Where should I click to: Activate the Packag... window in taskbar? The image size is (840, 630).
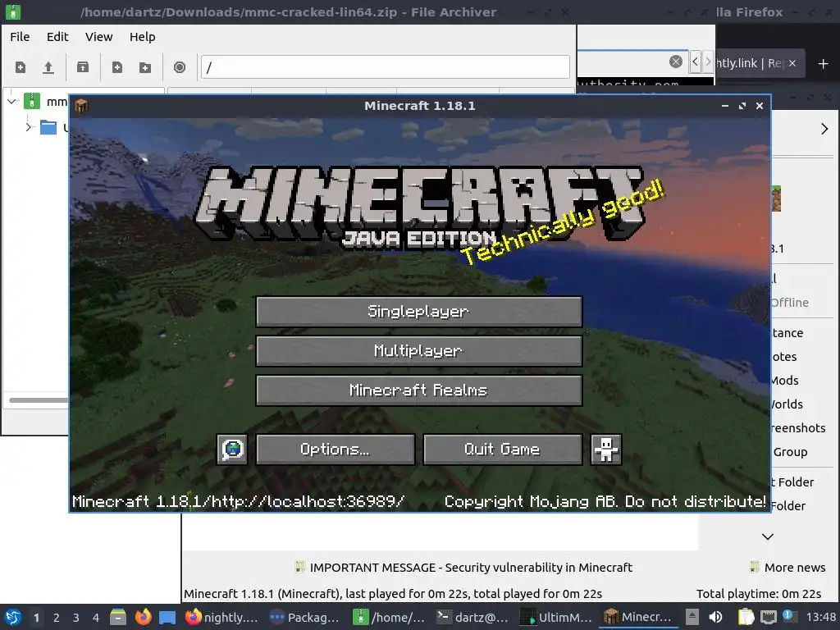click(304, 617)
